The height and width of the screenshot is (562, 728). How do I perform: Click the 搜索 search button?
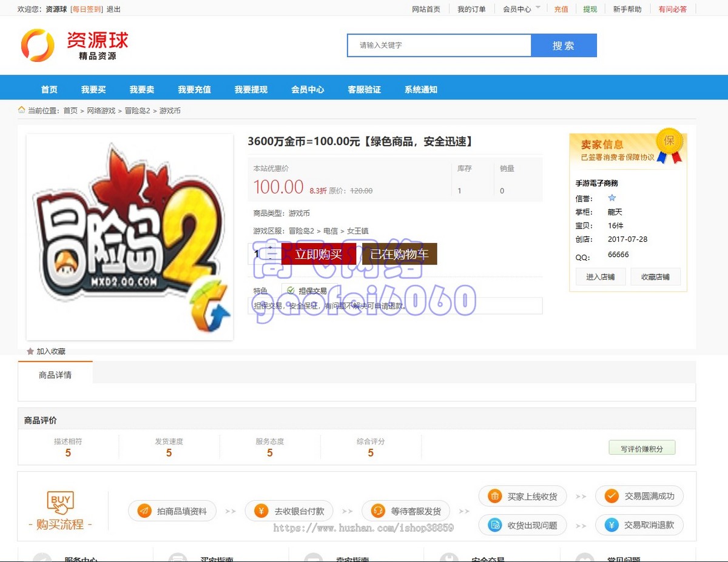[564, 45]
